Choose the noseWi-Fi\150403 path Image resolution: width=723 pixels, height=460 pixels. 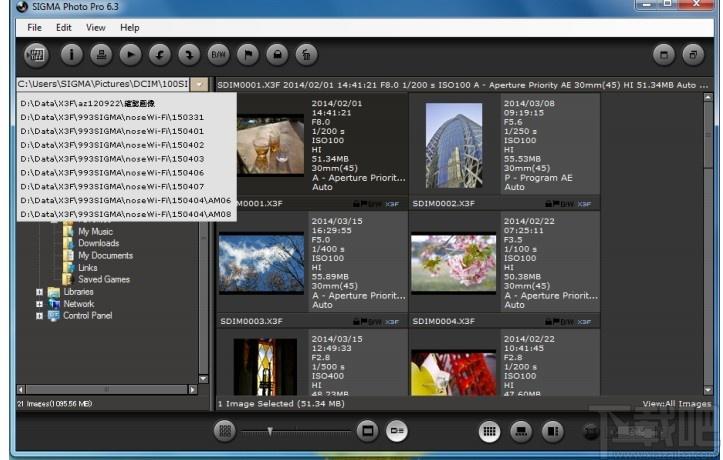click(x=127, y=159)
